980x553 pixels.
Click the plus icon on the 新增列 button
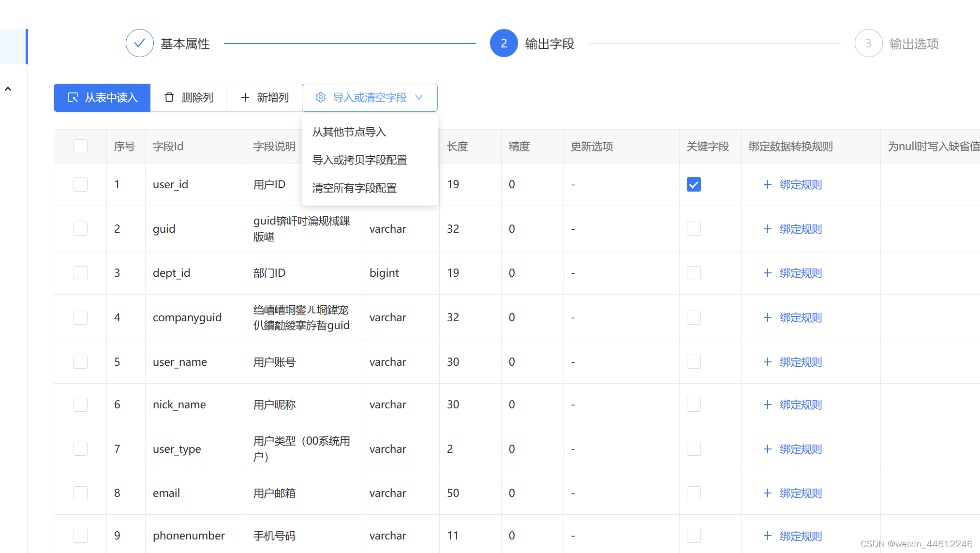coord(245,98)
